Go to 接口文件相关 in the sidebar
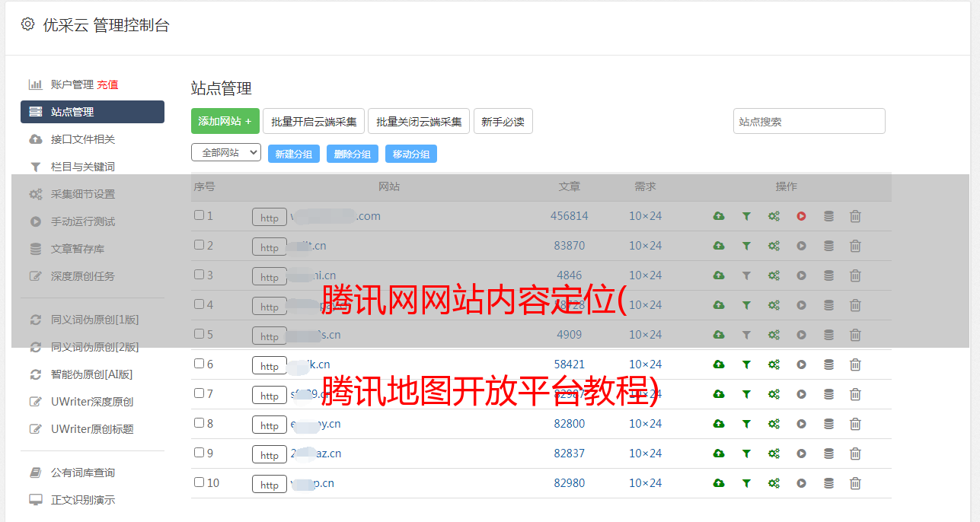The height and width of the screenshot is (522, 980). point(83,139)
